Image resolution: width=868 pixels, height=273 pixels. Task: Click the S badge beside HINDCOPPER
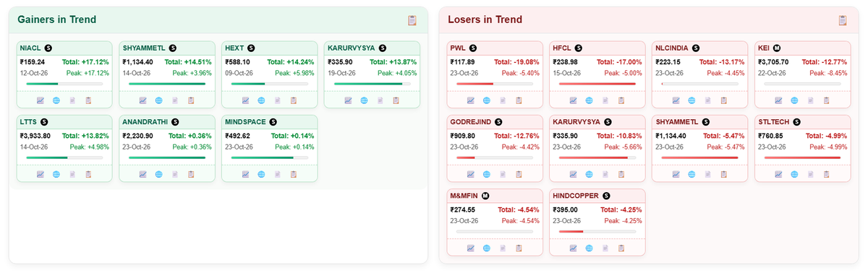(x=606, y=195)
